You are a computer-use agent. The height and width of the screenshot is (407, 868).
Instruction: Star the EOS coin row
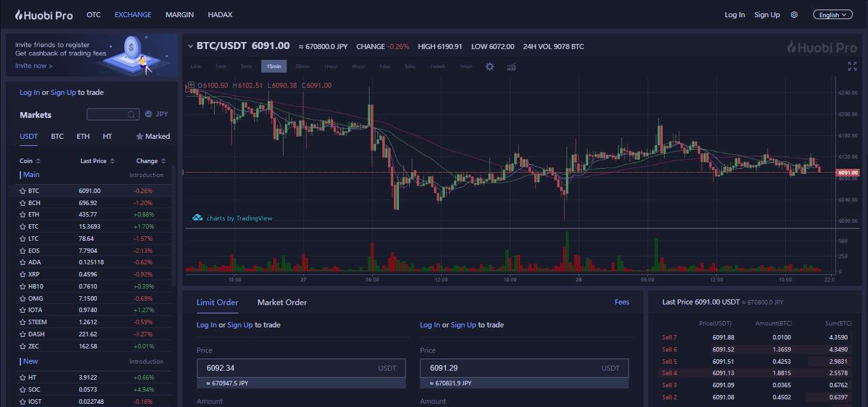(23, 250)
